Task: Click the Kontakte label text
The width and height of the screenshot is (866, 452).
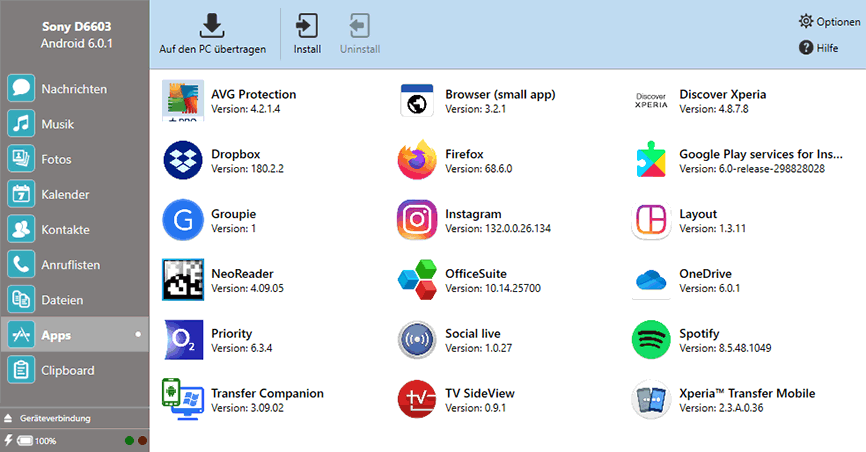Action: 65,230
